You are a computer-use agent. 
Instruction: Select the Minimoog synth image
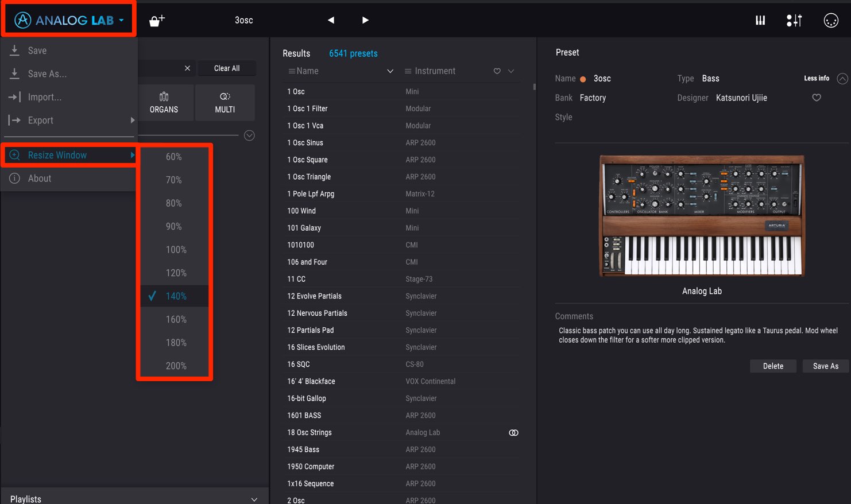click(x=702, y=216)
